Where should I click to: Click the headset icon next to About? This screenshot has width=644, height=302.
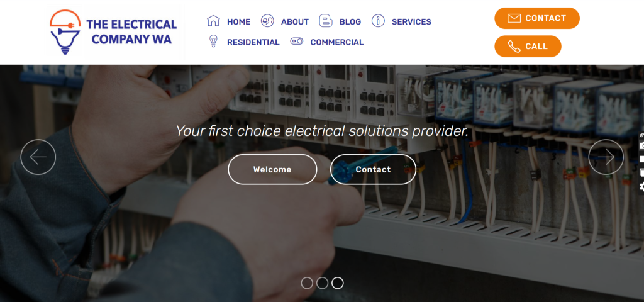(267, 21)
